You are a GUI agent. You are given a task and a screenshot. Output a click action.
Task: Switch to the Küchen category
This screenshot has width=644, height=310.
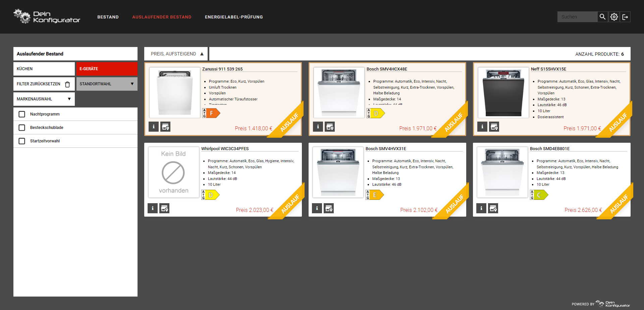44,69
